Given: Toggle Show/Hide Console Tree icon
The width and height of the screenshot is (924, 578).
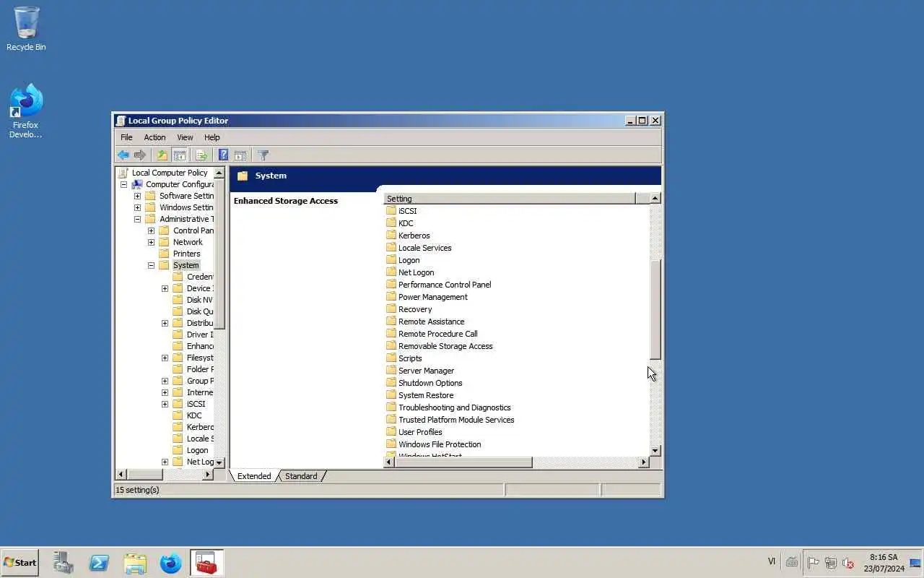Looking at the screenshot, I should [180, 155].
